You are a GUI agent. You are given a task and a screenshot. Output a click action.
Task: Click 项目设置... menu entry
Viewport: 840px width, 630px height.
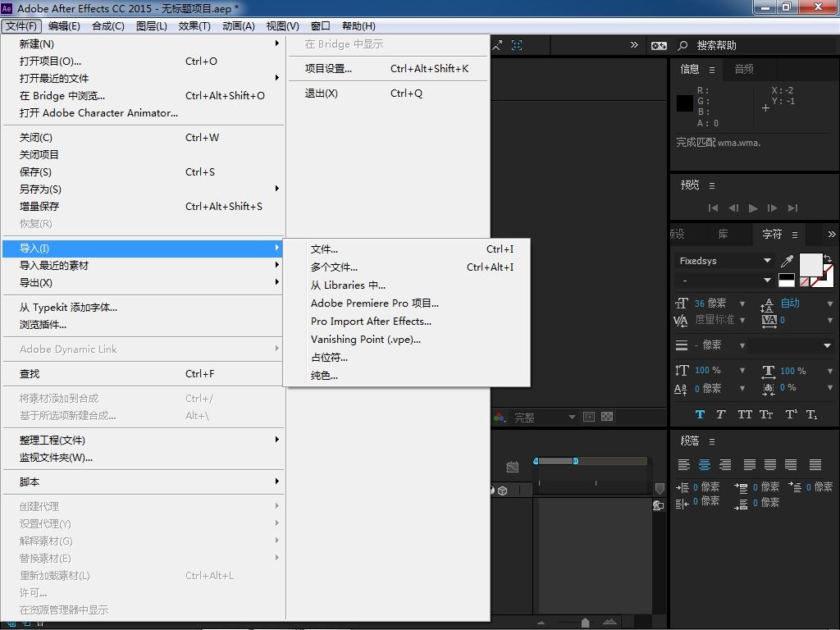pyautogui.click(x=388, y=69)
